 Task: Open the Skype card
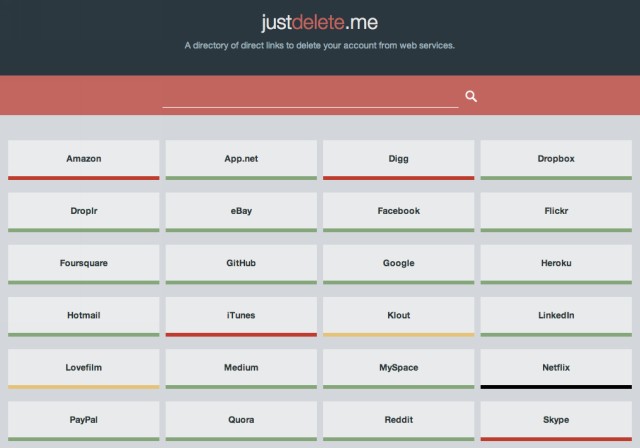(556, 421)
